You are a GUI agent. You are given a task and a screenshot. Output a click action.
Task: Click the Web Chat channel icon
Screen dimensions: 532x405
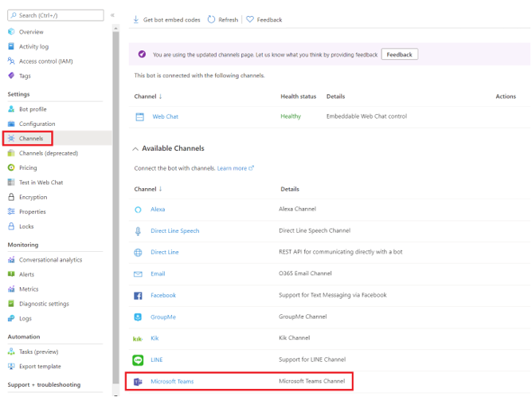140,117
